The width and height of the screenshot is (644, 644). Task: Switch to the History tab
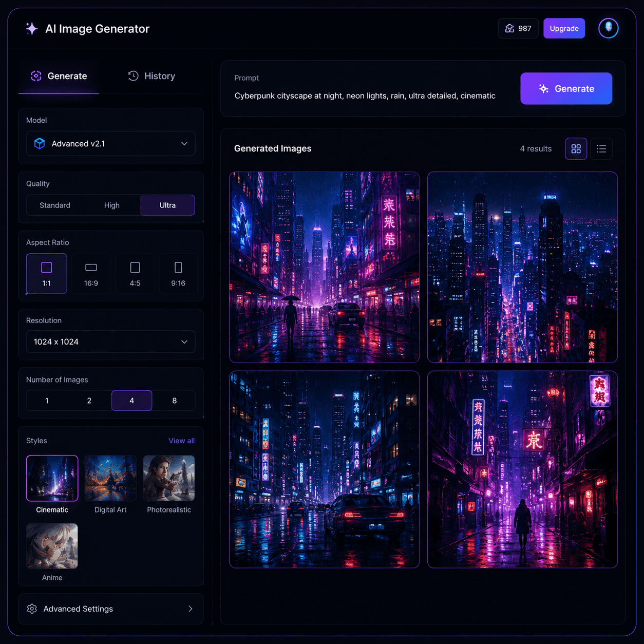pyautogui.click(x=151, y=76)
